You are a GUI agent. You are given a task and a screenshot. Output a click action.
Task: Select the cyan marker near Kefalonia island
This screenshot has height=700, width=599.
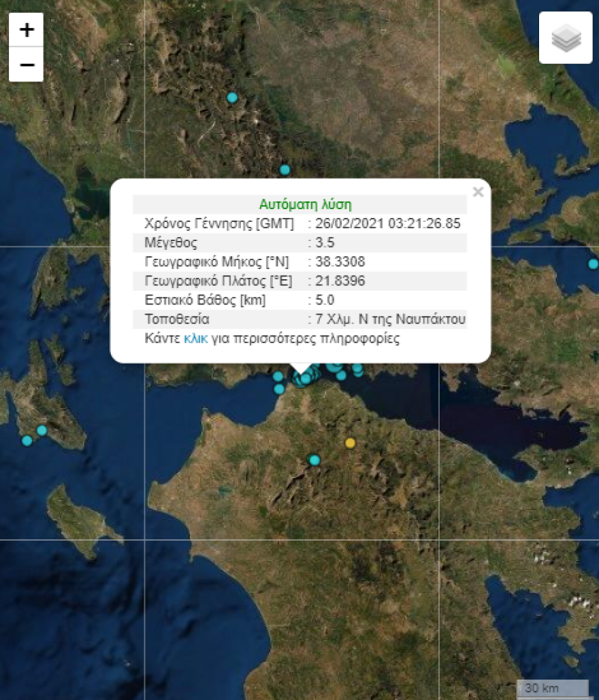[41, 429]
